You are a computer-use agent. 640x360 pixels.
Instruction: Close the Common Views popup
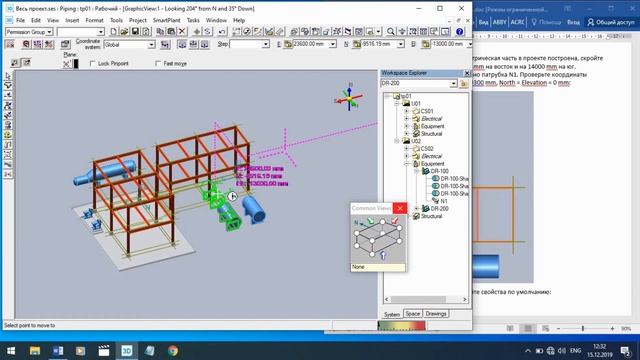tap(400, 208)
